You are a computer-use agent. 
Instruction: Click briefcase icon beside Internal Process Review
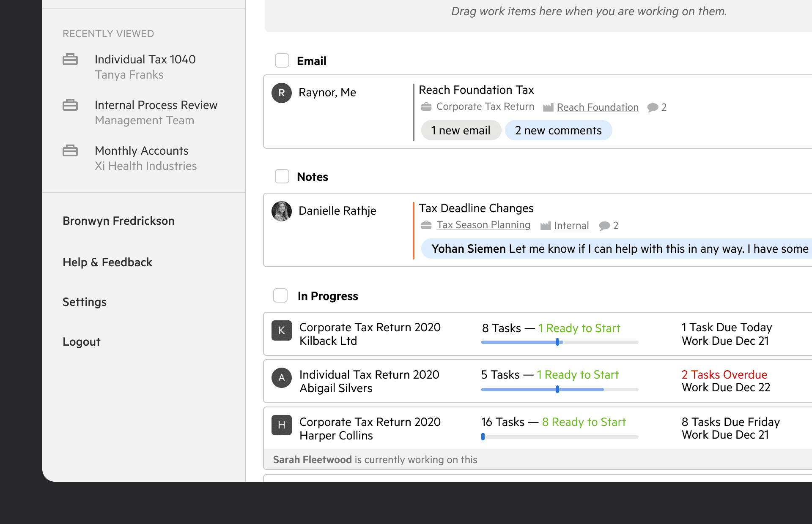70,105
